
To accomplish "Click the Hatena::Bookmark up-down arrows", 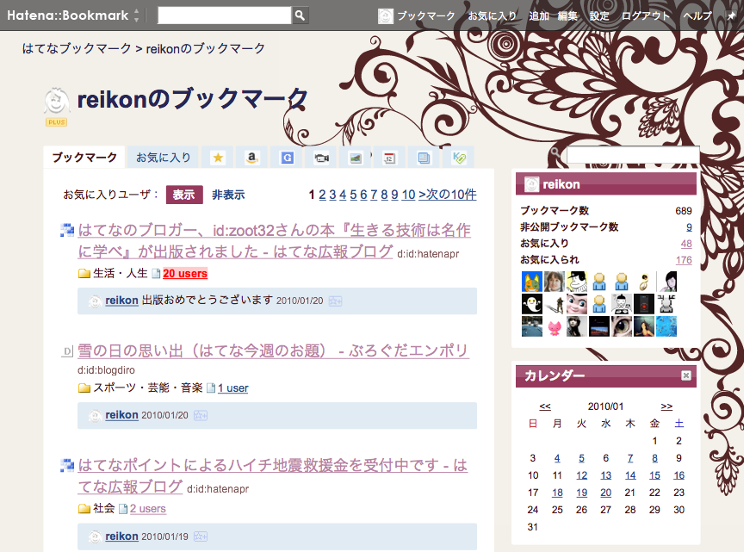I will tap(136, 16).
